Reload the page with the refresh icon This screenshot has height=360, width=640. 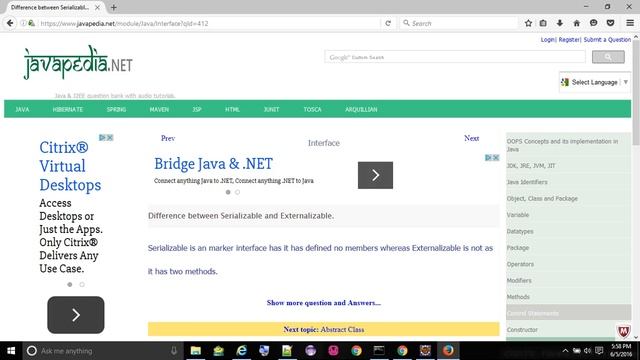point(388,23)
